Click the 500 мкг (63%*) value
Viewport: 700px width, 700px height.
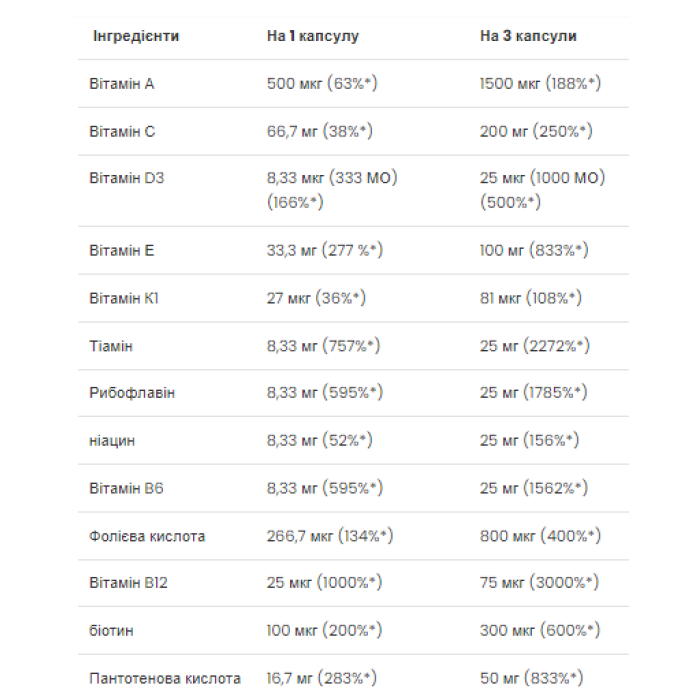click(322, 84)
